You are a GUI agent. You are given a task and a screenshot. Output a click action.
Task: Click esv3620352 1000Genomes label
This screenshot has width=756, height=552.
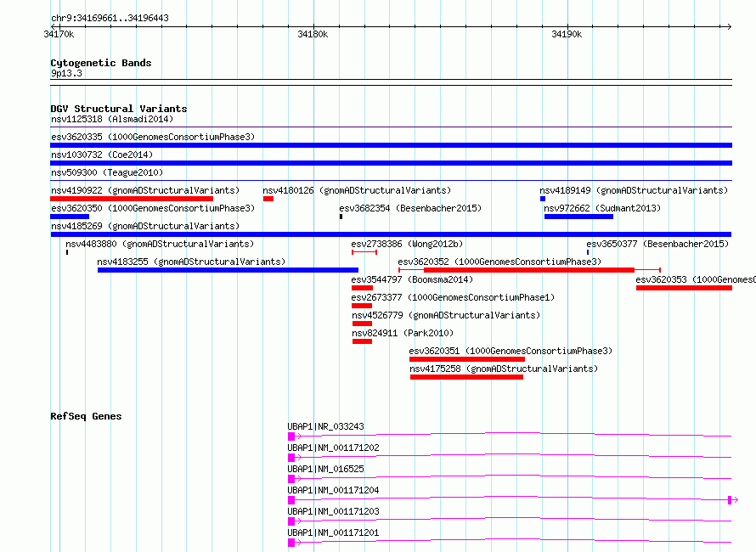tap(499, 262)
